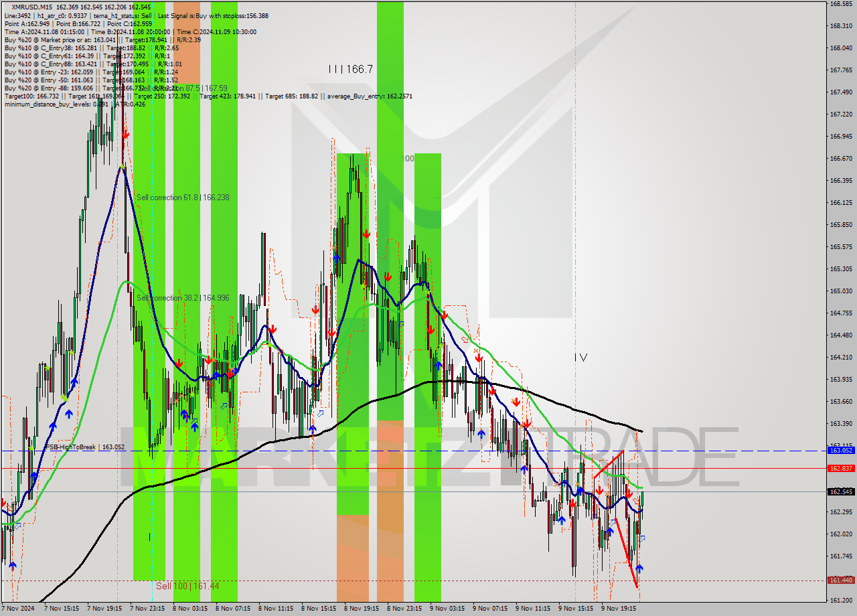
Task: Click the '9 Nov 03:15' time axis label
Action: 447,609
